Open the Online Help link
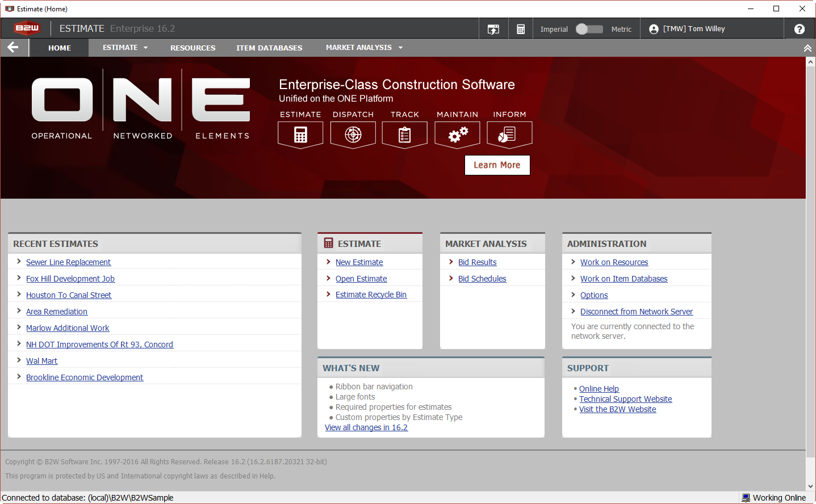 tap(599, 389)
